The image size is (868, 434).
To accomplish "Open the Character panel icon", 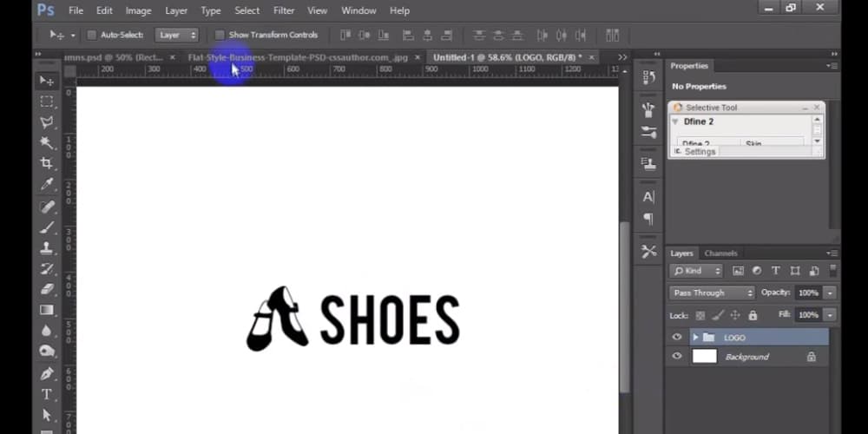I will pos(648,196).
